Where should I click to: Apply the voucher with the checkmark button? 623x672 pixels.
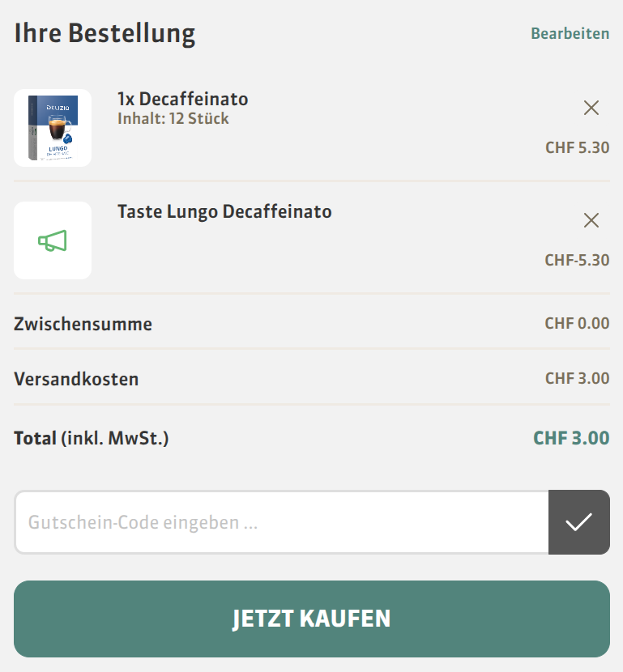click(578, 522)
